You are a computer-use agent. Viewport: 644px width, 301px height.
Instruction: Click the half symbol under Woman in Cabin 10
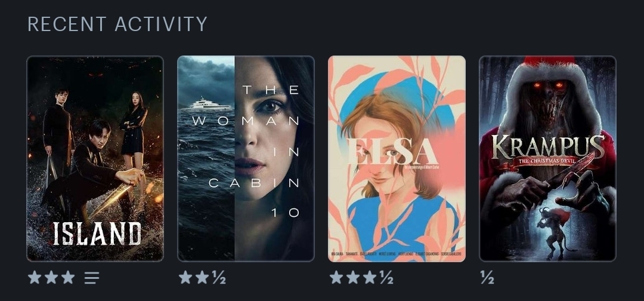tap(219, 278)
